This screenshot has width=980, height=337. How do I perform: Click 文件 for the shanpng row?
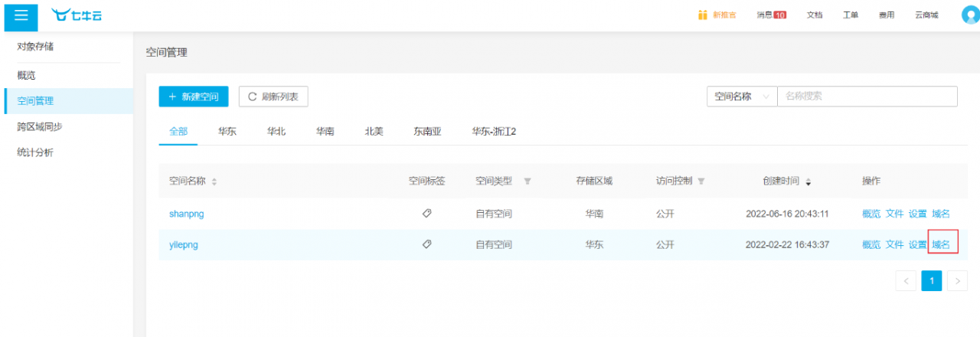pyautogui.click(x=895, y=214)
